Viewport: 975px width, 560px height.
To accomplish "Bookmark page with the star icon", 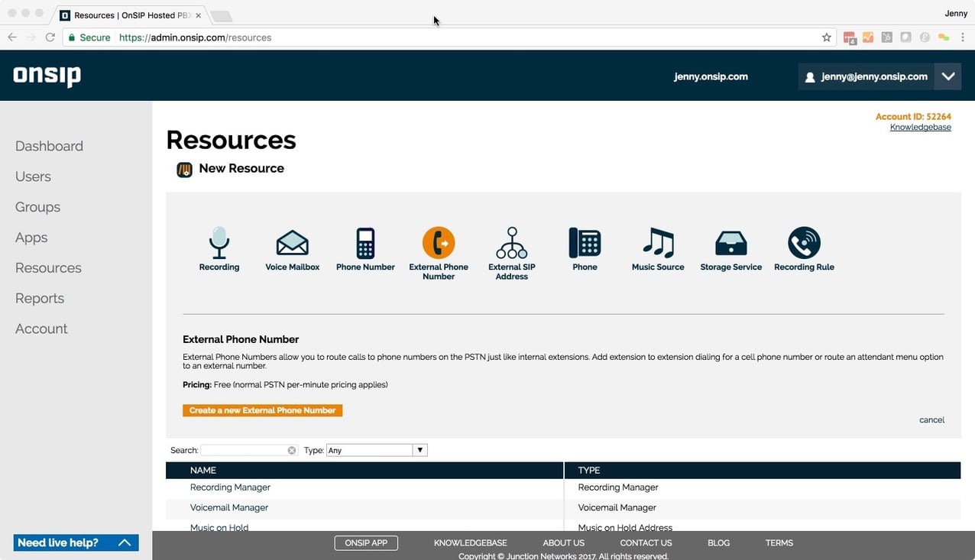I will (826, 37).
